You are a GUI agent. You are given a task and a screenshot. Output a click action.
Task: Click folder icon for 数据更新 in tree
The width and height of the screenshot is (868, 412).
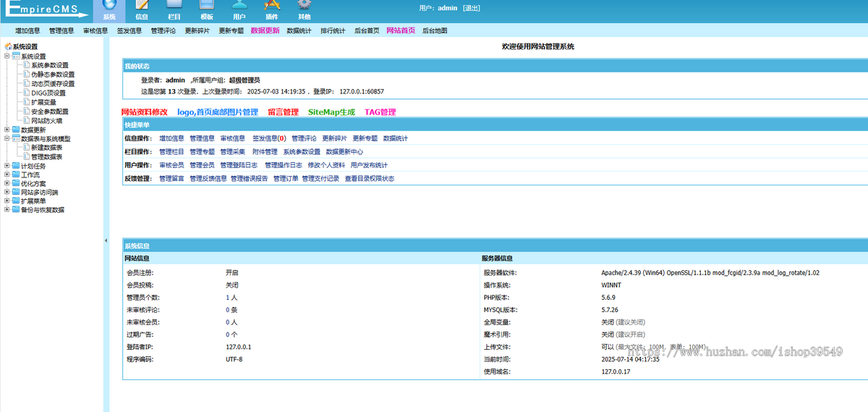[x=16, y=130]
